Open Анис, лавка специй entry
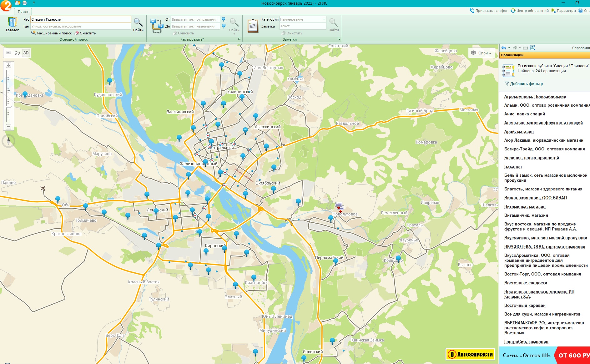 524,114
